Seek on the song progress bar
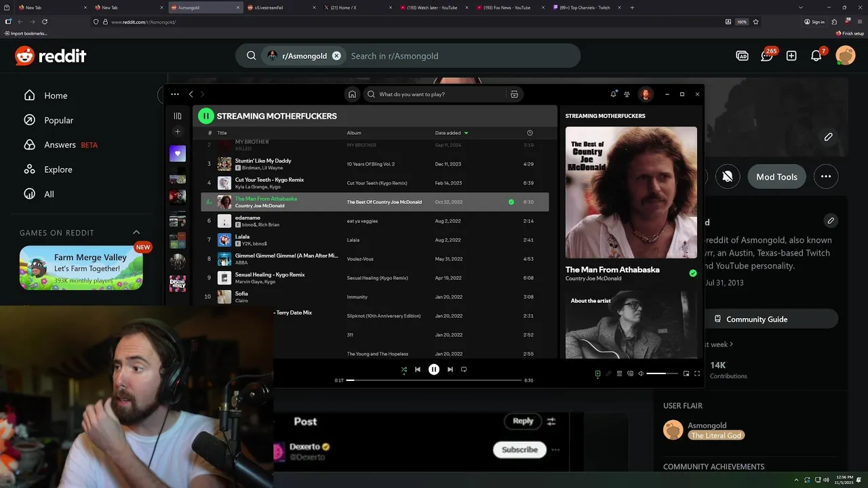 pos(434,380)
